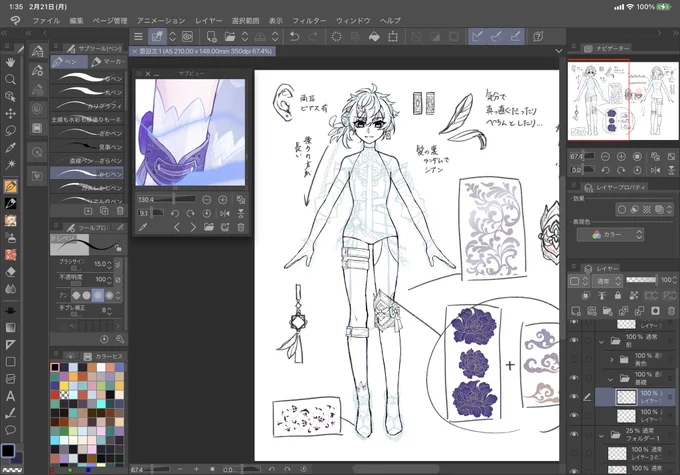Select the Lasso selection tool

[x=10, y=131]
